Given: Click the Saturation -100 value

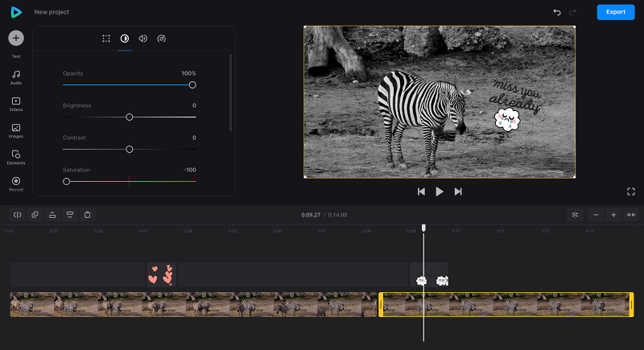Looking at the screenshot, I should [190, 170].
